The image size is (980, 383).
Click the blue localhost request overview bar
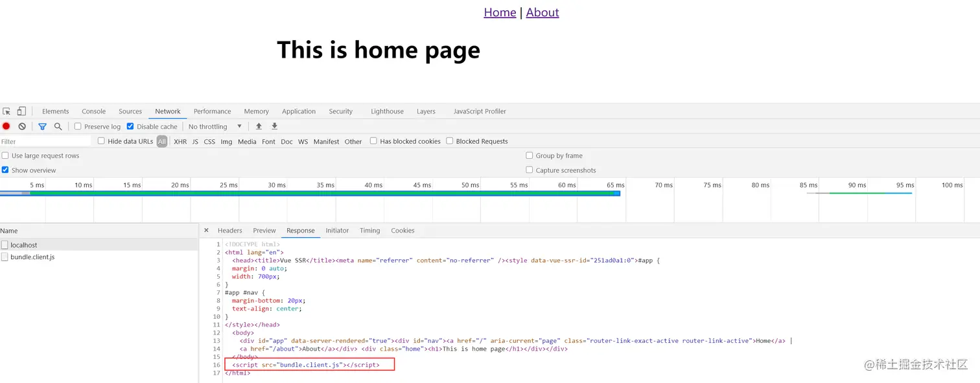coord(310,193)
